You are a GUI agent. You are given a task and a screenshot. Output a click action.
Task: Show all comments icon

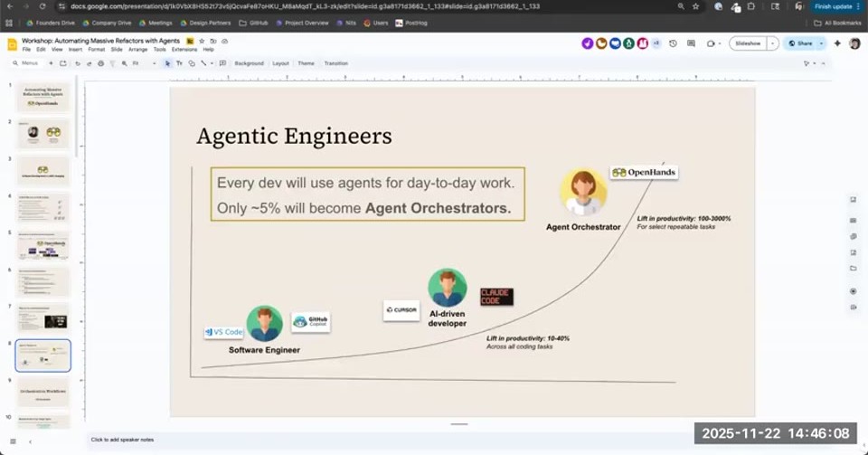691,43
